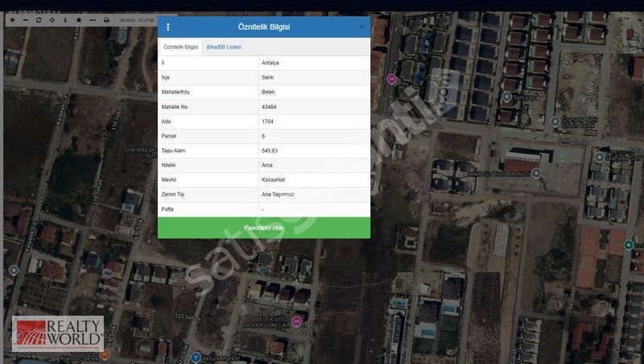Click the Tapu Alanı value 545,63
The image size is (644, 364).
270,151
